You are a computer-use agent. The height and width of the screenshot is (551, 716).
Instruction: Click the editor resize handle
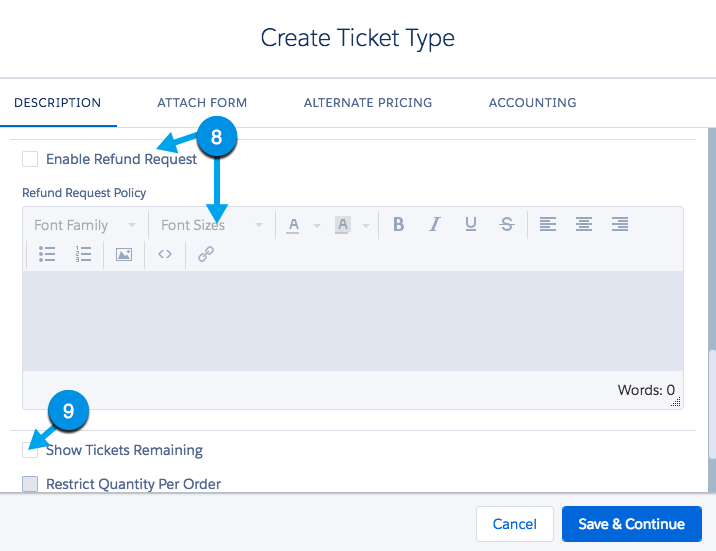click(676, 402)
